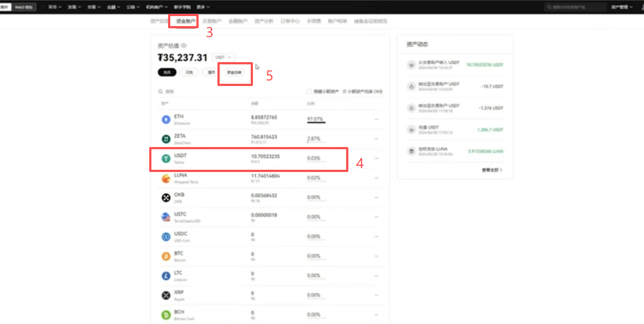
Task: Open the 小额资产兑换 OKB link
Action: 363,92
